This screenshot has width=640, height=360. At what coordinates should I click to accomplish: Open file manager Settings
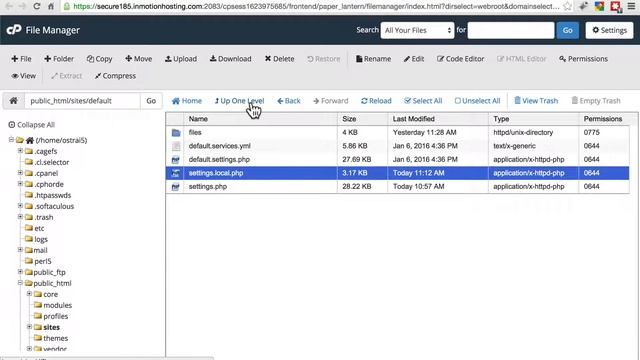[609, 30]
